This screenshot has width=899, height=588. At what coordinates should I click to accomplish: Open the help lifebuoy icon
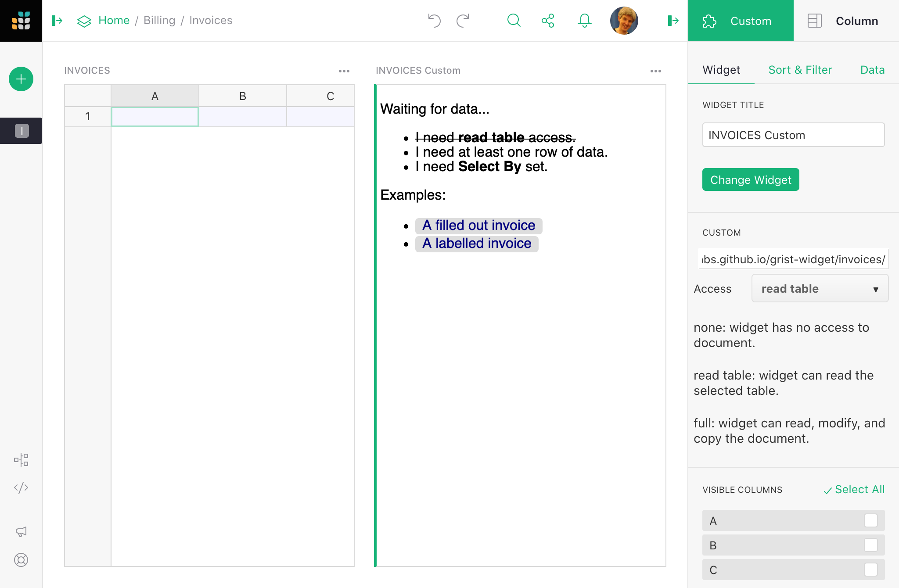pos(21,560)
